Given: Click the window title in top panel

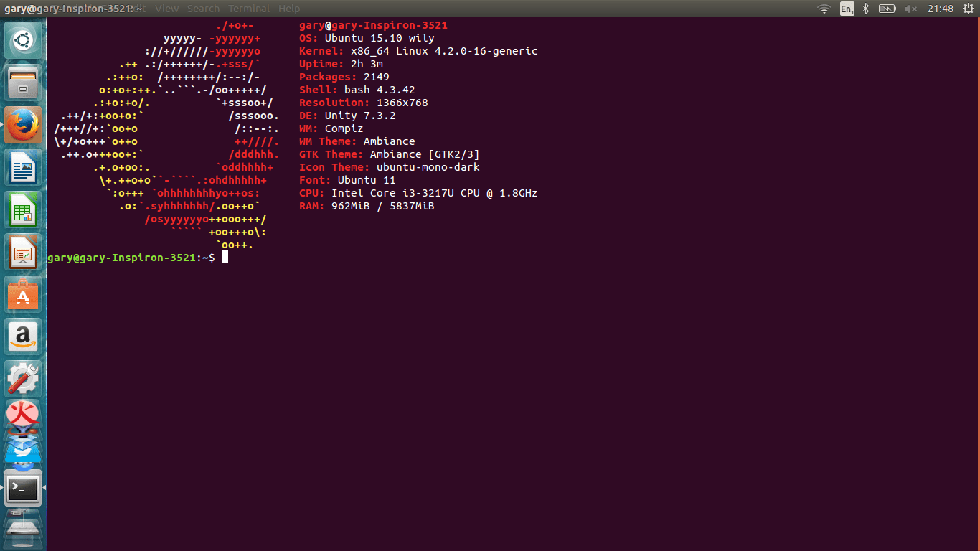Looking at the screenshot, I should [73, 9].
